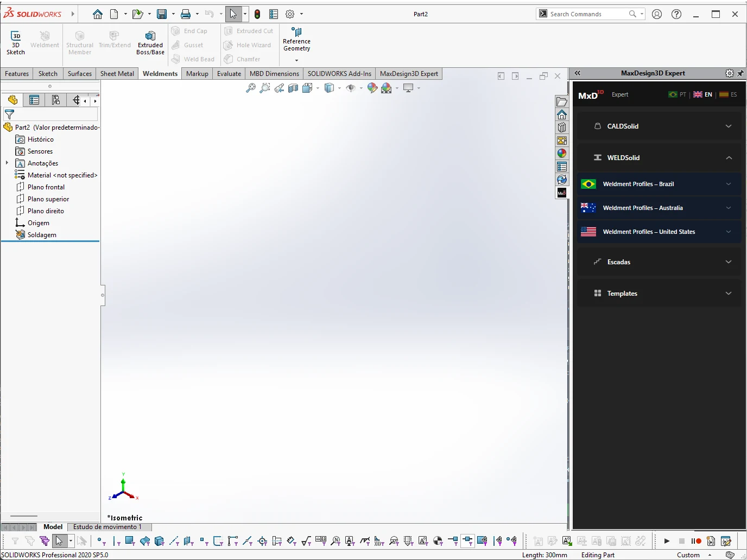The width and height of the screenshot is (747, 560).
Task: Open a file via the folder icon
Action: [138, 14]
